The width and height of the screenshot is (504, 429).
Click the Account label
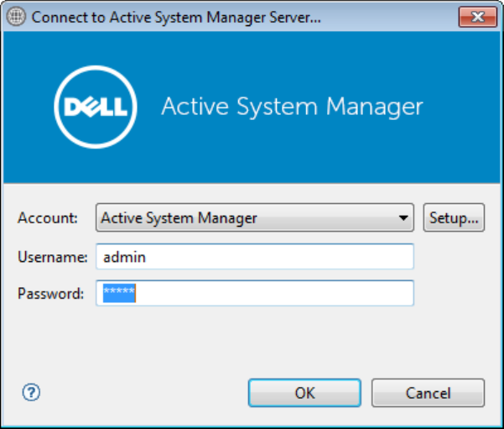pos(48,218)
